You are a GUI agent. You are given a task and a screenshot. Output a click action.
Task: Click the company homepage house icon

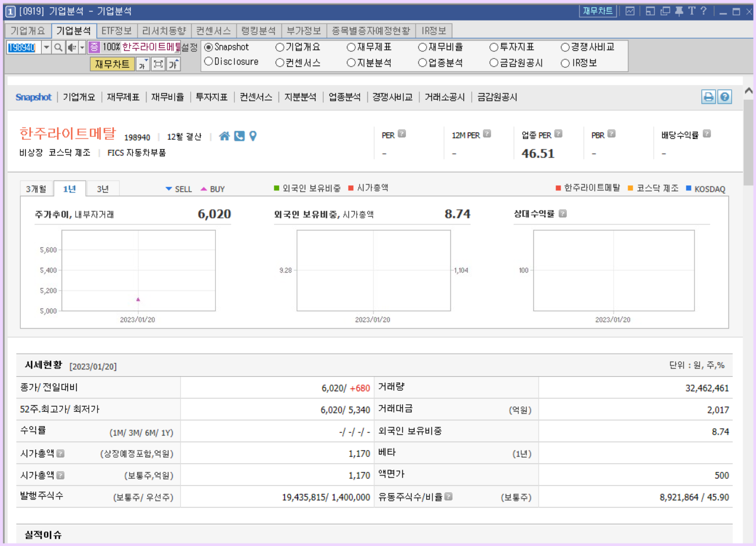pos(224,136)
